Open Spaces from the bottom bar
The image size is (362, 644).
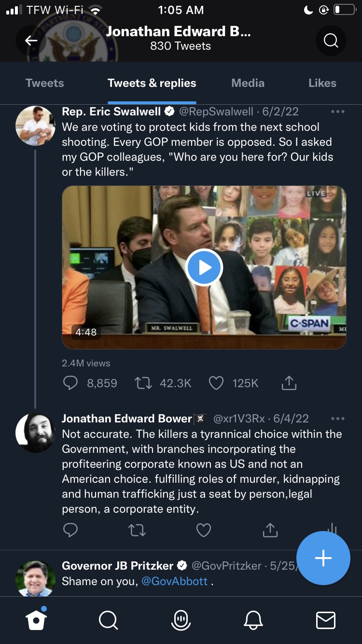[181, 620]
